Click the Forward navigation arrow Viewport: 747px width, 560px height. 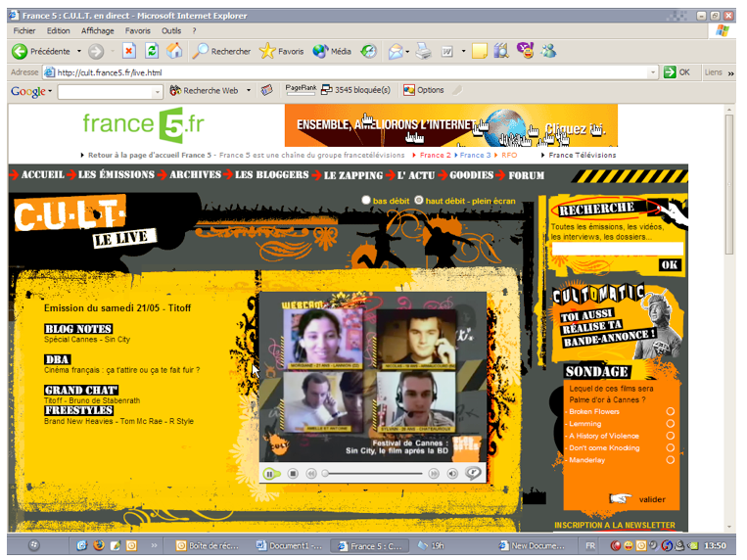pyautogui.click(x=96, y=51)
